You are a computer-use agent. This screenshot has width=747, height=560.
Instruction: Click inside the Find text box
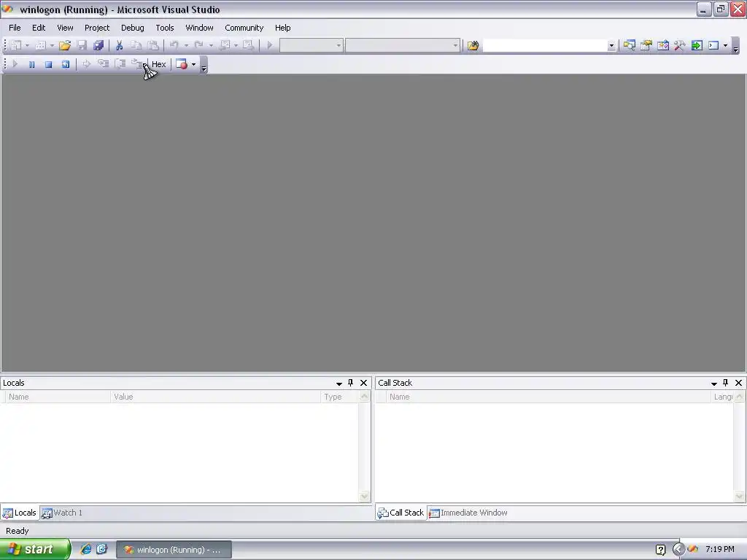click(x=545, y=45)
